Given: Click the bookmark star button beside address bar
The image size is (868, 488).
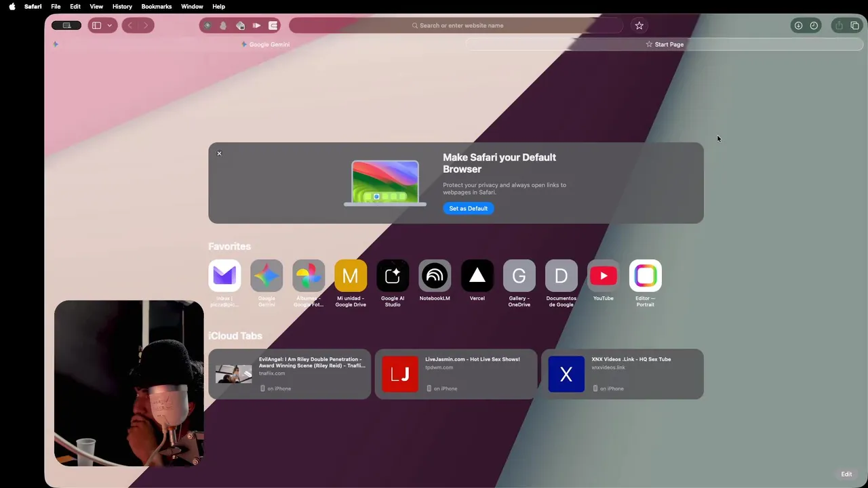Looking at the screenshot, I should 639,26.
